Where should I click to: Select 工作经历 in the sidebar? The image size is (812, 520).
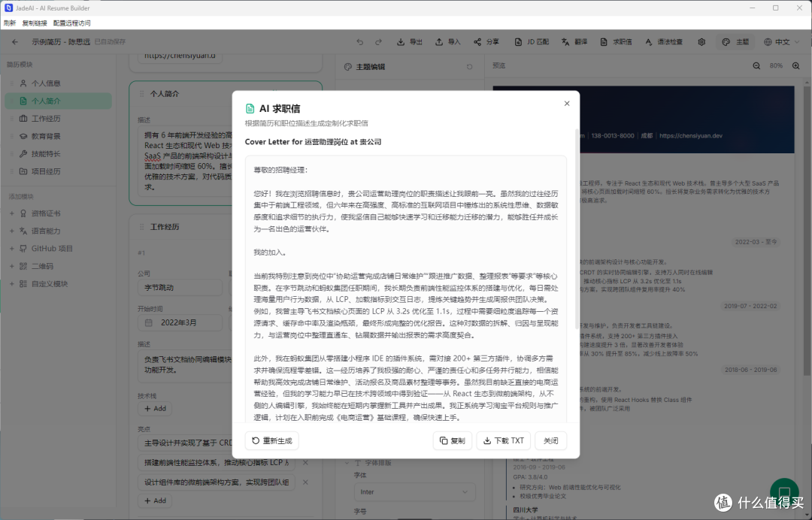point(59,119)
